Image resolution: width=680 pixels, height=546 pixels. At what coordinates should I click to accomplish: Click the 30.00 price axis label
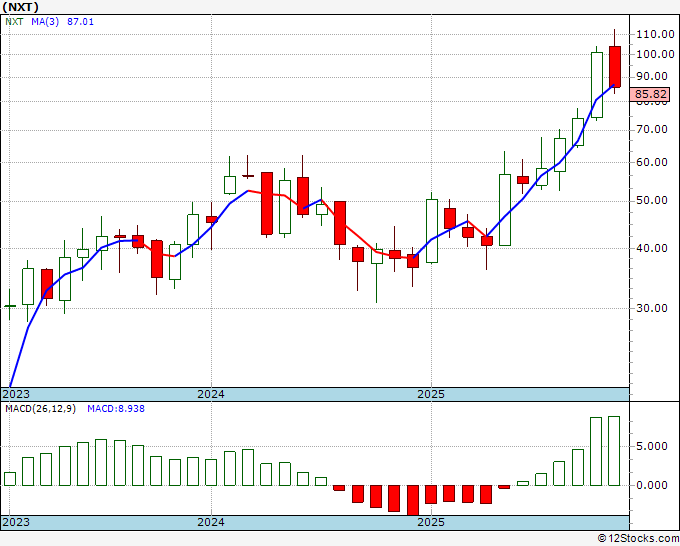click(x=652, y=308)
